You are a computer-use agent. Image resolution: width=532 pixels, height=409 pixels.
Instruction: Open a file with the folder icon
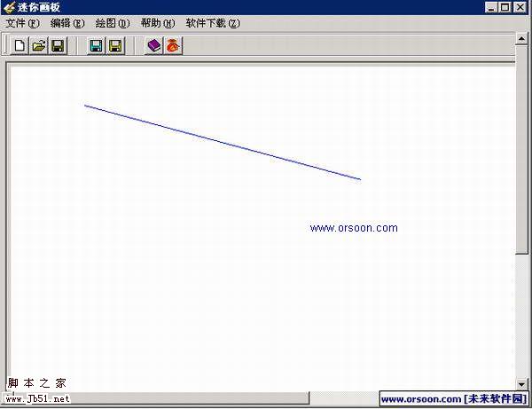pyautogui.click(x=38, y=45)
